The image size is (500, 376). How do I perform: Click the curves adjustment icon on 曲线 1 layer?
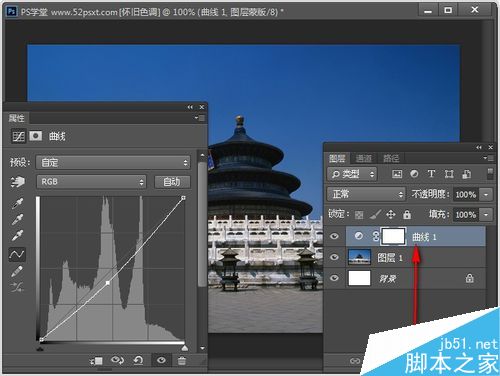359,236
